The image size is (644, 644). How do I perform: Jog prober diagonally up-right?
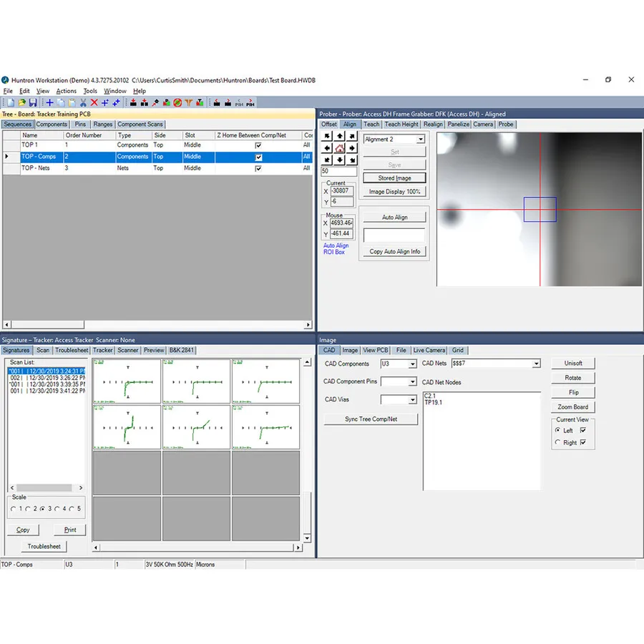point(352,137)
